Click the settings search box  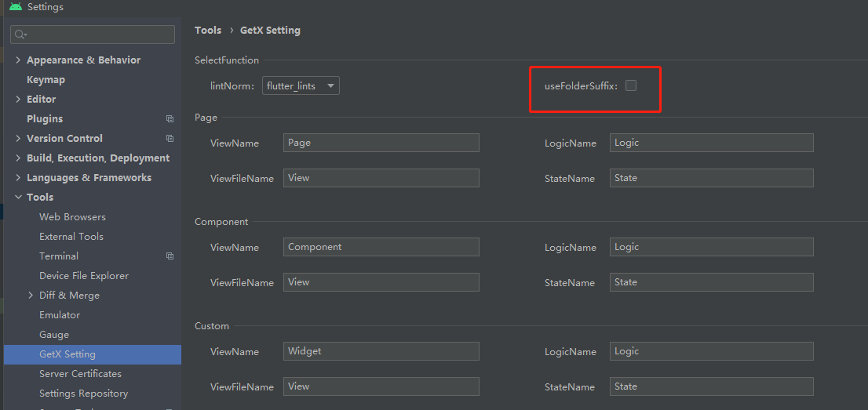(98, 34)
